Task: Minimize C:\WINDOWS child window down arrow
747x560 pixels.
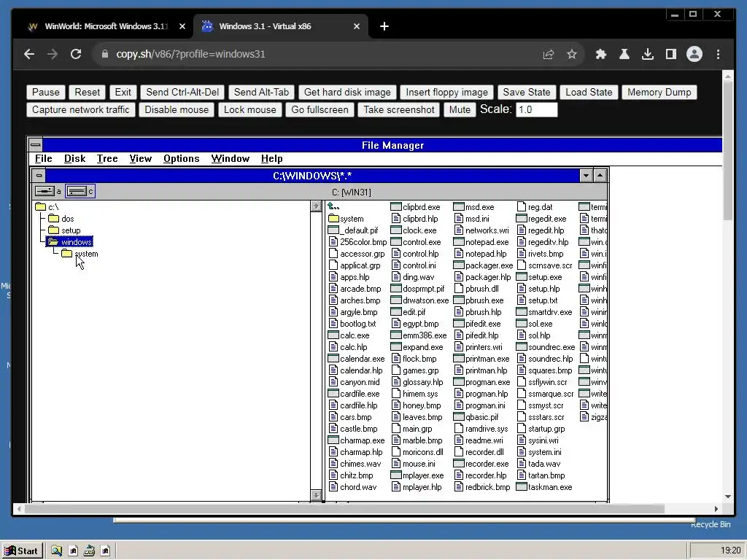Action: click(586, 176)
